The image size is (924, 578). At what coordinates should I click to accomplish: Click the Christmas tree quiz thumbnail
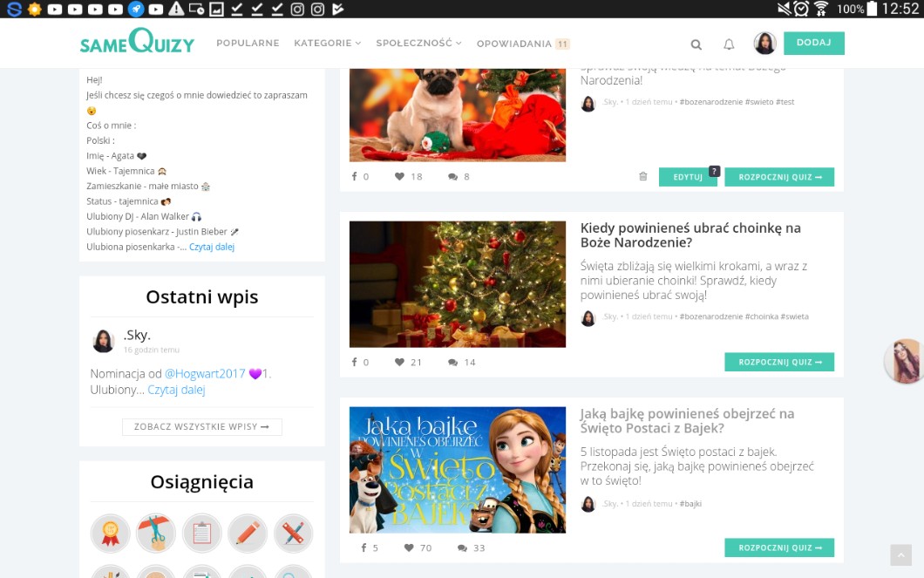click(x=457, y=284)
